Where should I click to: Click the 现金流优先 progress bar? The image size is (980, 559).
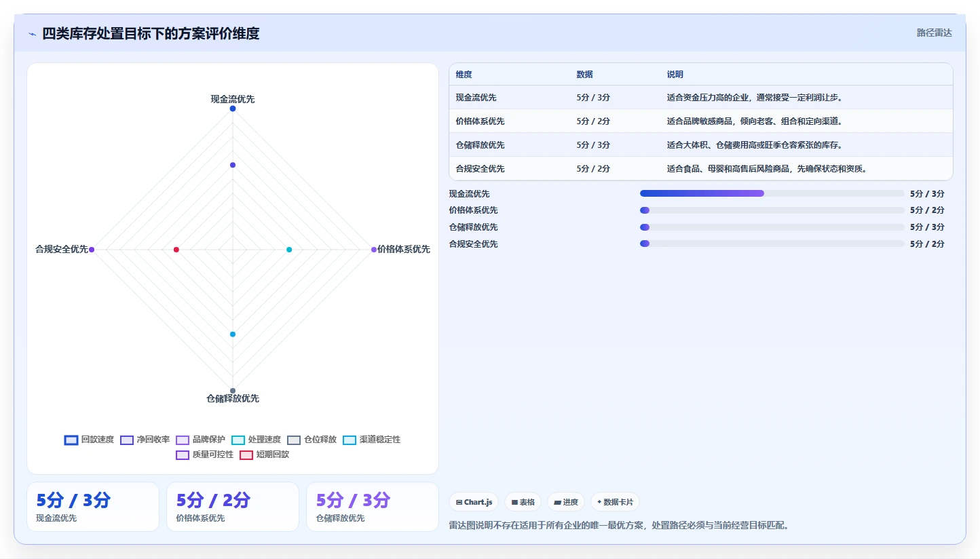pyautogui.click(x=772, y=193)
